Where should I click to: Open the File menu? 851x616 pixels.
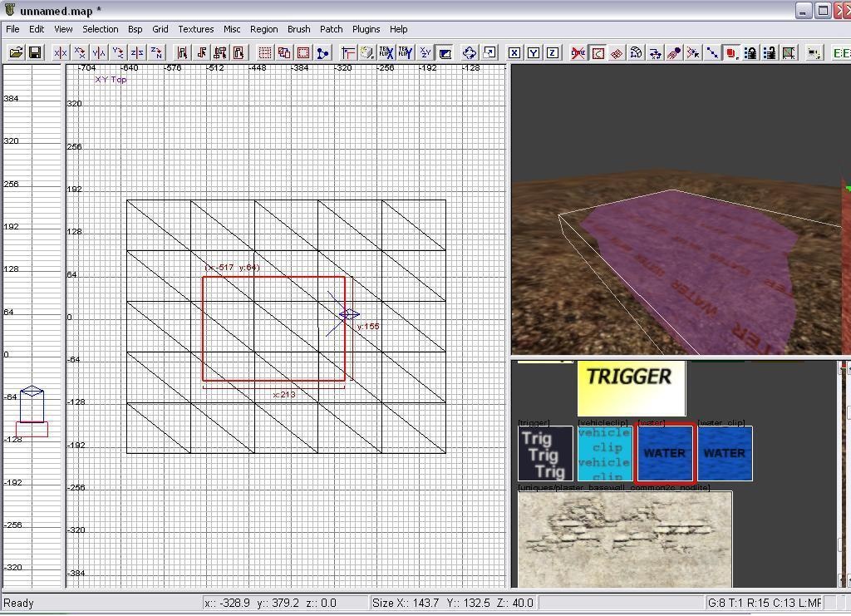12,29
